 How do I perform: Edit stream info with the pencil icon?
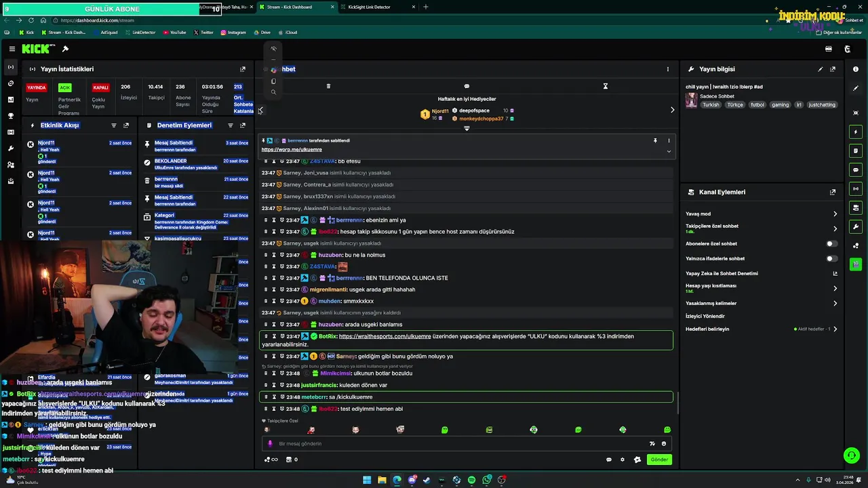pyautogui.click(x=821, y=69)
